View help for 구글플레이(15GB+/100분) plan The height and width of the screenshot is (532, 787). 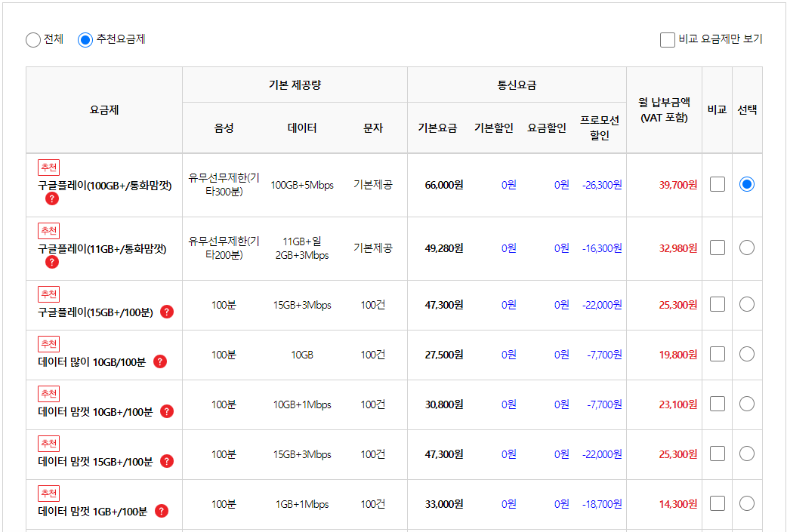tap(166, 310)
